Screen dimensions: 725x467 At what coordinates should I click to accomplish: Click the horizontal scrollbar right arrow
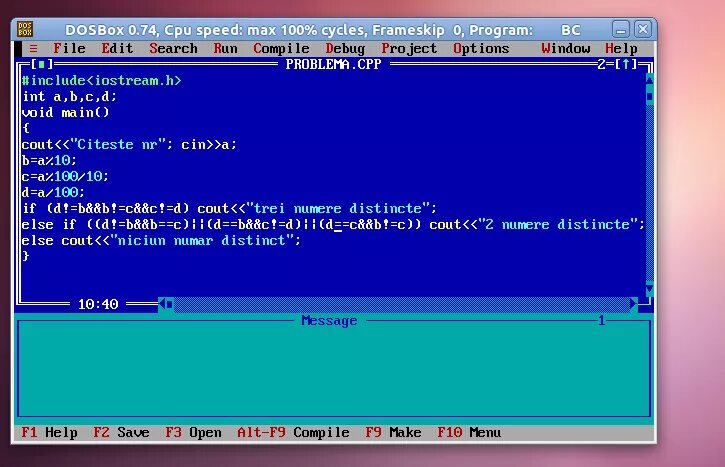[x=633, y=304]
